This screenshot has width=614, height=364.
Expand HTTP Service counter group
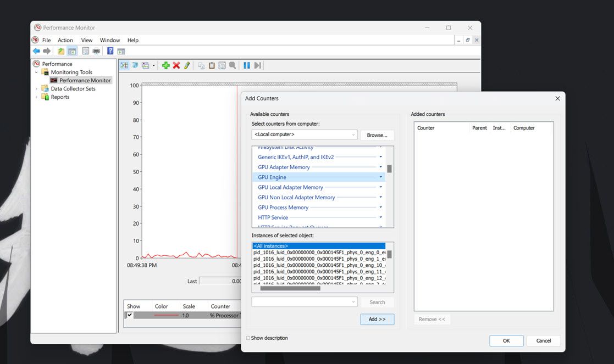point(380,217)
